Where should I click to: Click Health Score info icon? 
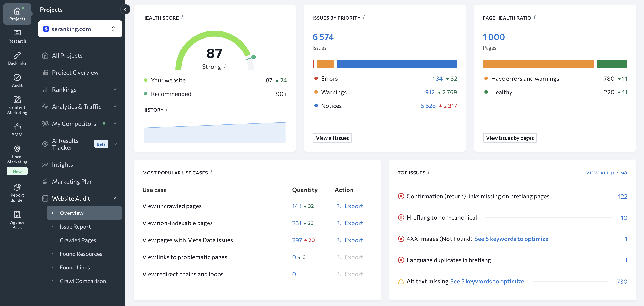click(x=182, y=17)
